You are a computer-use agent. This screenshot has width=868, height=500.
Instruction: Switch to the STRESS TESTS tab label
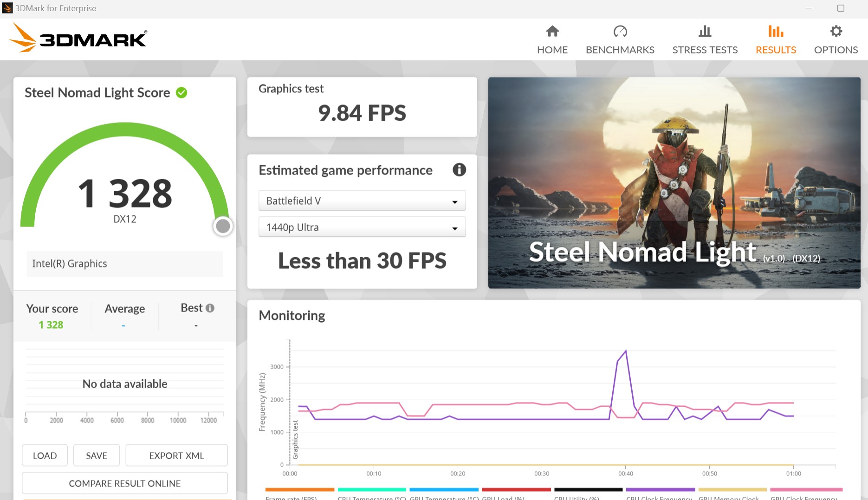(x=705, y=50)
